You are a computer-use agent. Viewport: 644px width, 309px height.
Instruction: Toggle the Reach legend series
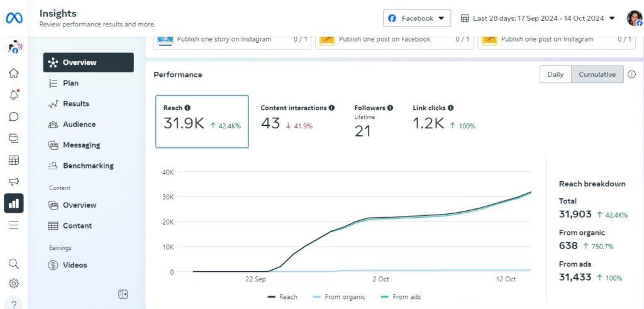282,296
